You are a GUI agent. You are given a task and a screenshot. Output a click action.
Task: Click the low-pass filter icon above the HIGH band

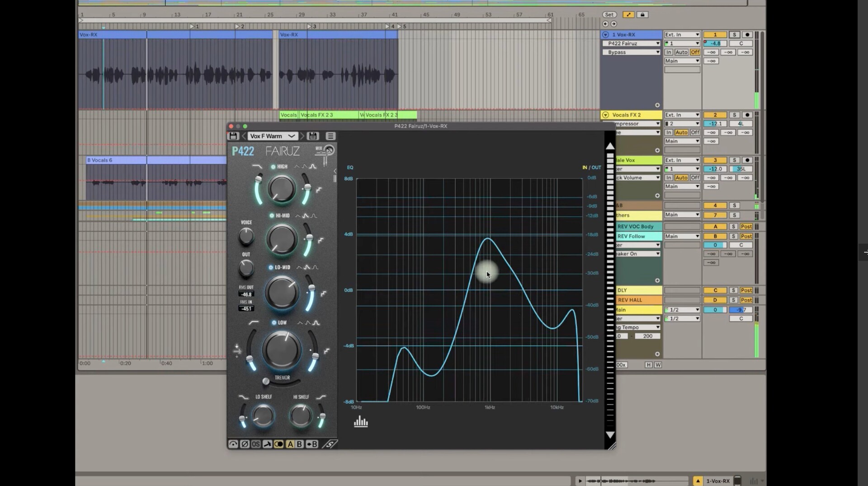tap(257, 167)
